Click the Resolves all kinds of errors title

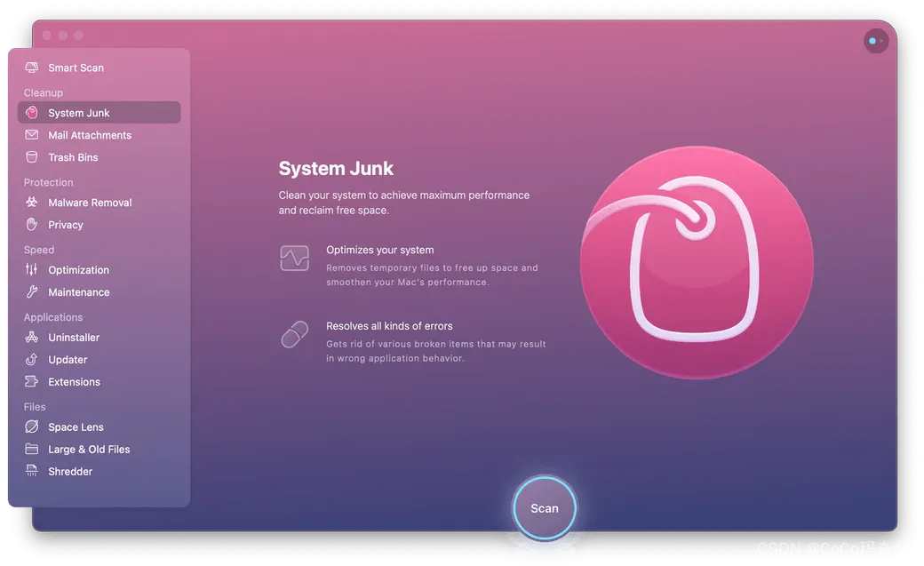click(389, 326)
